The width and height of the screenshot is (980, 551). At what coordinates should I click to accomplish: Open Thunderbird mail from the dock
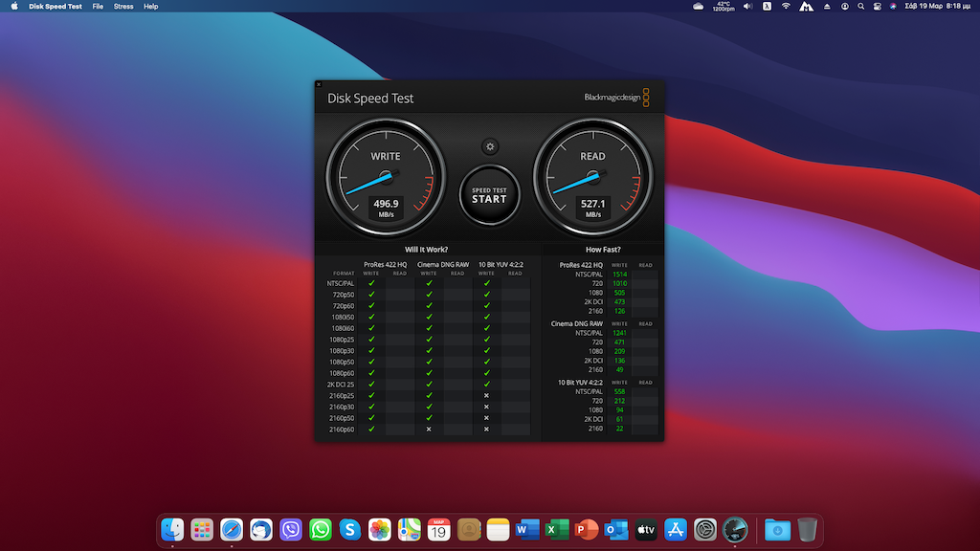[x=261, y=530]
